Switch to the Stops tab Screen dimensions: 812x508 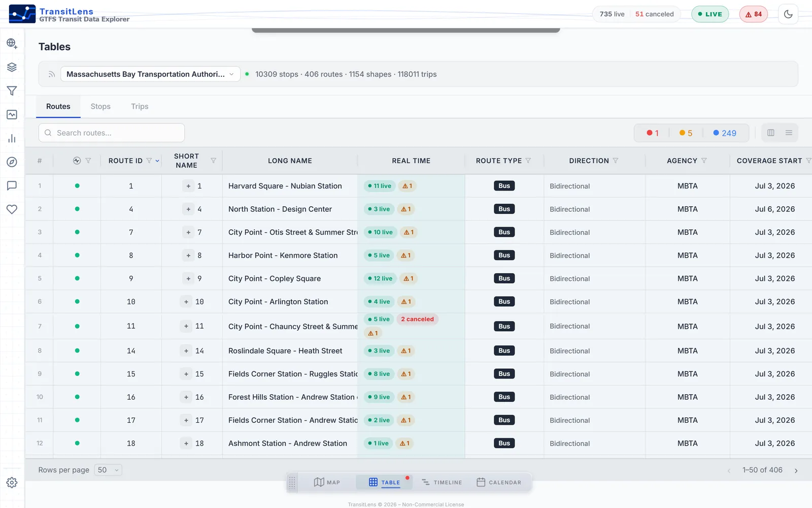coord(100,106)
